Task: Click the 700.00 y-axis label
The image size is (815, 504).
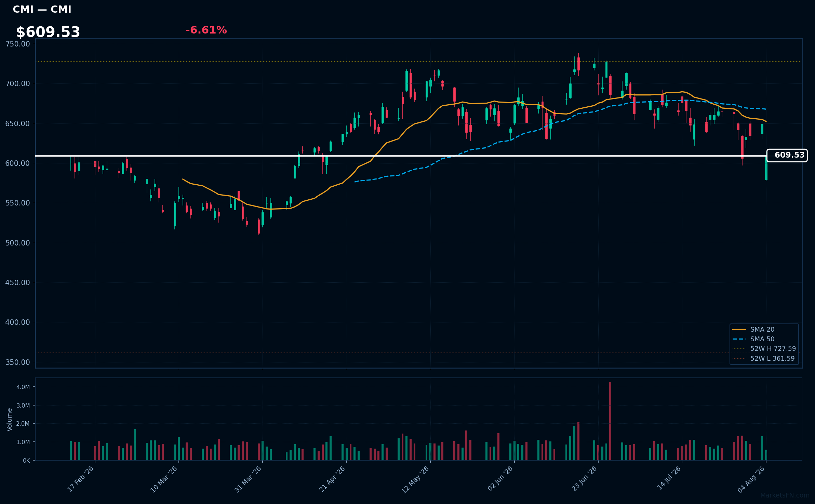Action: click(18, 84)
